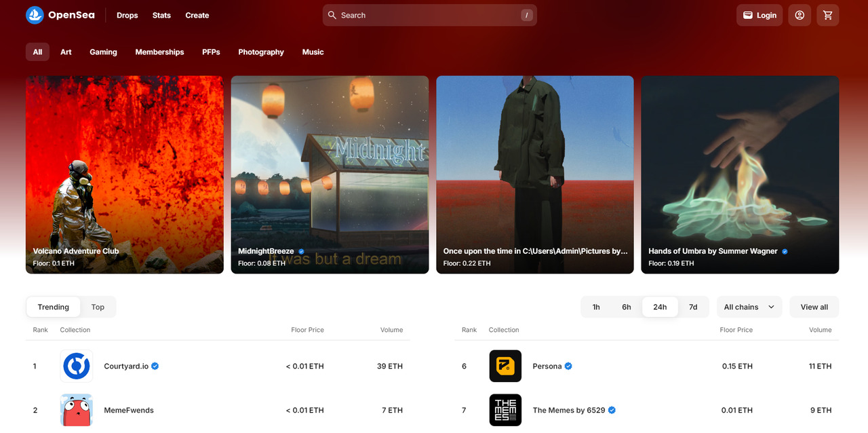Open the Drops menu
The height and width of the screenshot is (433, 868).
point(127,15)
